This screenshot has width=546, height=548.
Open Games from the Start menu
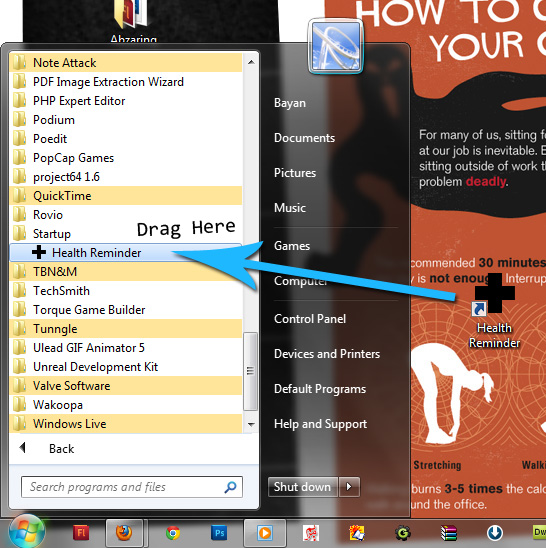(x=292, y=246)
